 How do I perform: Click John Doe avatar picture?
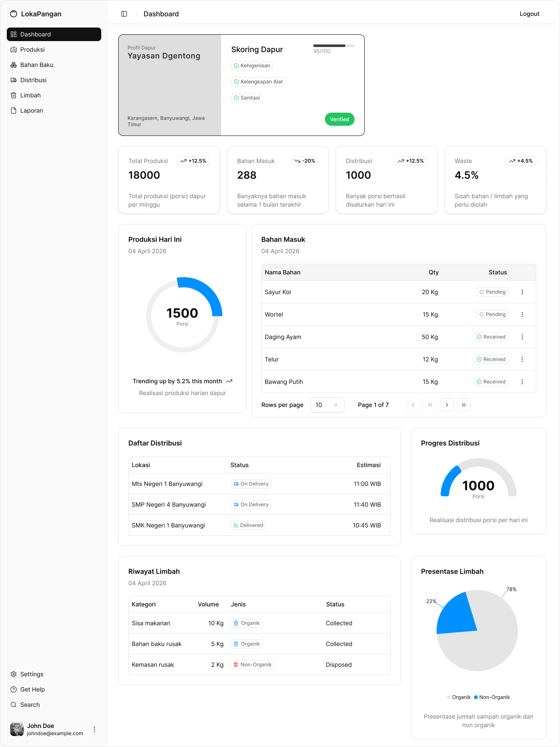tap(17, 729)
